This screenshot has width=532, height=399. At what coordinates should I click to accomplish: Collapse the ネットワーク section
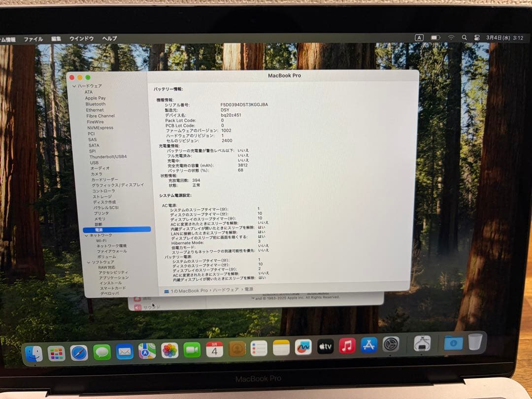[x=86, y=235]
